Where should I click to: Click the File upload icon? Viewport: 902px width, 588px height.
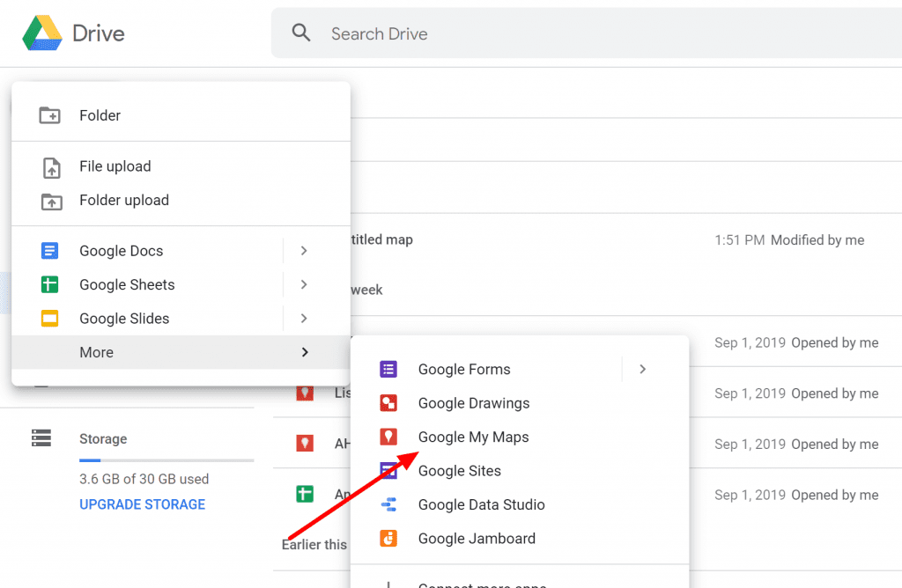(51, 166)
